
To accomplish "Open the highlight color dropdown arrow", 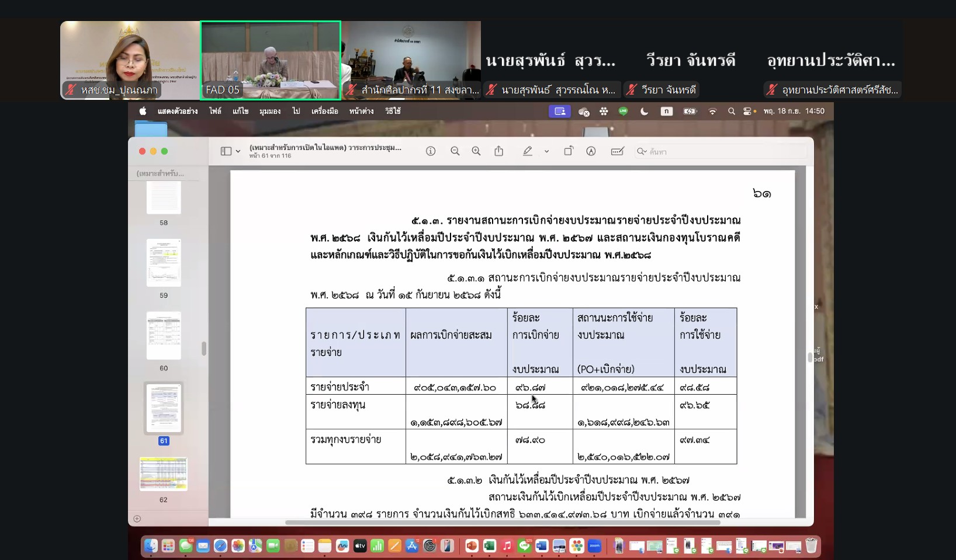I will pyautogui.click(x=546, y=151).
